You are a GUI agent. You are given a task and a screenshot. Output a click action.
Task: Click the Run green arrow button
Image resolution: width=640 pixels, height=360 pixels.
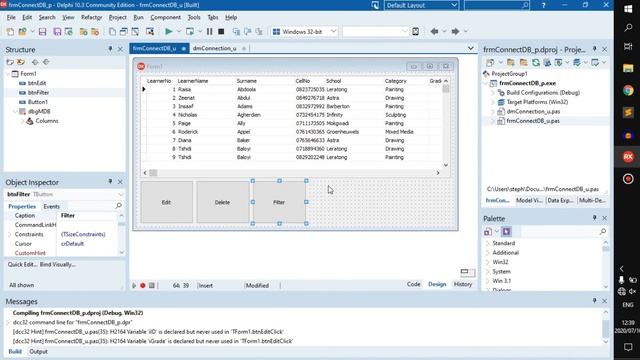pos(169,31)
